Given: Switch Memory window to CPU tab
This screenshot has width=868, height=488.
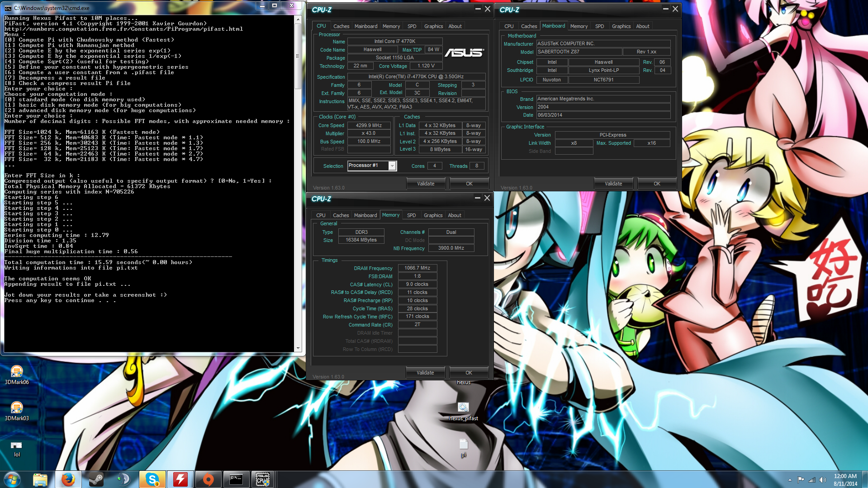Looking at the screenshot, I should pos(321,215).
